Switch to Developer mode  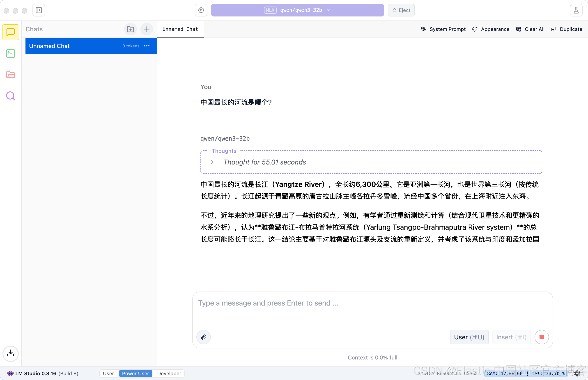(169, 373)
